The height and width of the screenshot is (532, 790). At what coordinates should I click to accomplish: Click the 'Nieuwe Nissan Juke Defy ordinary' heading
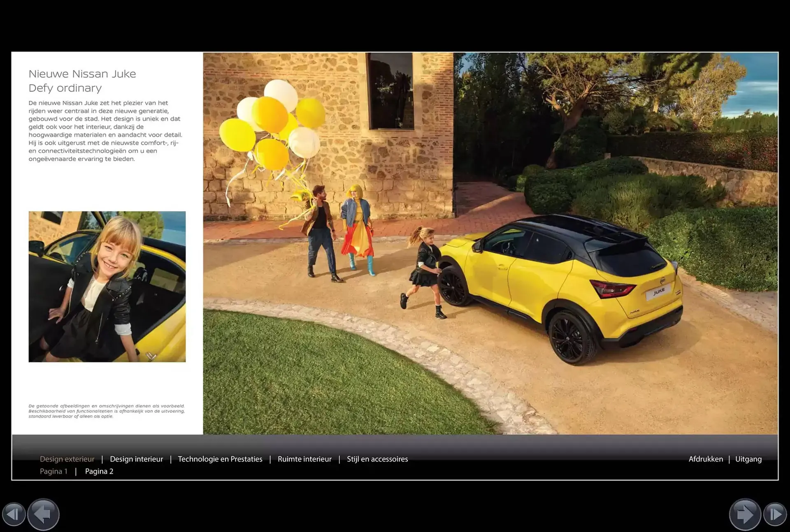pos(82,81)
